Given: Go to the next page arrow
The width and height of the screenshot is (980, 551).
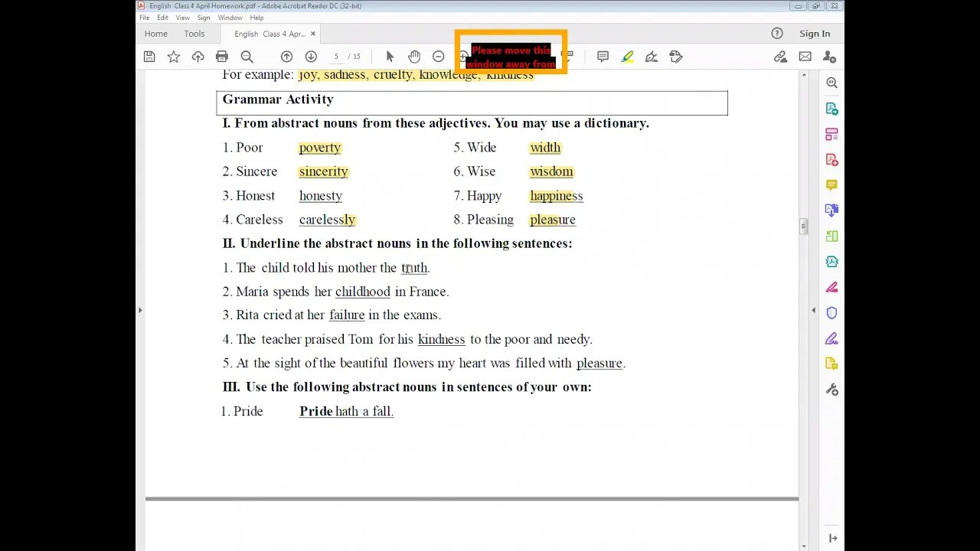Looking at the screenshot, I should 311,57.
